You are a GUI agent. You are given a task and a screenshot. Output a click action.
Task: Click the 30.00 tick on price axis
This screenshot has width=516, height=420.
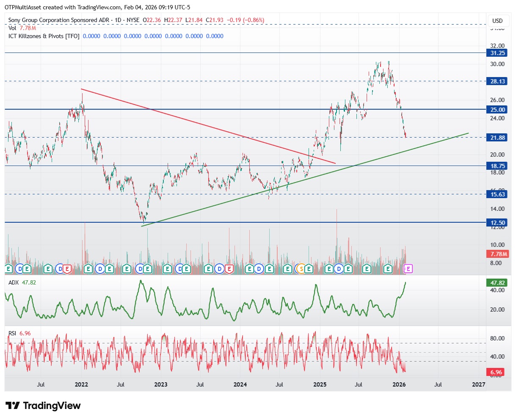(x=497, y=64)
